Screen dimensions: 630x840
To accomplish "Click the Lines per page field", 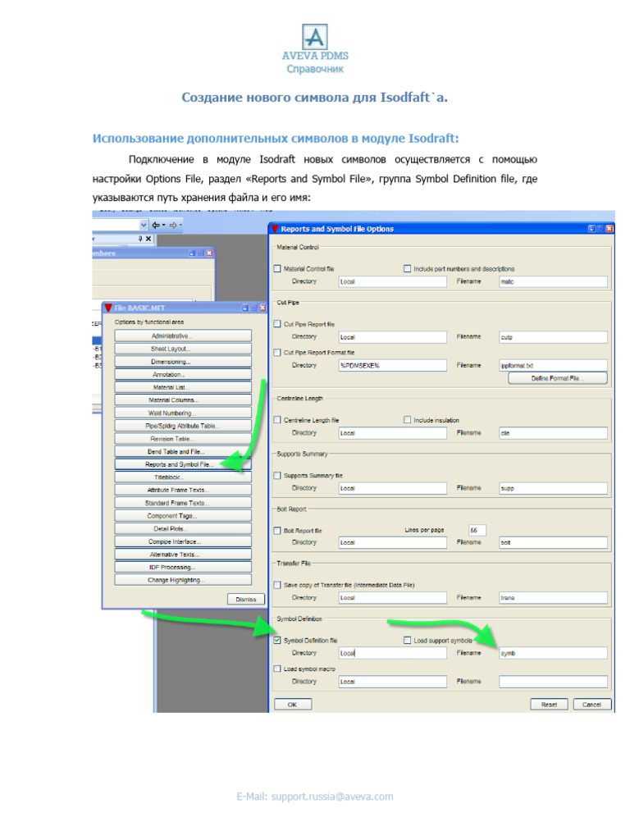I will [477, 531].
